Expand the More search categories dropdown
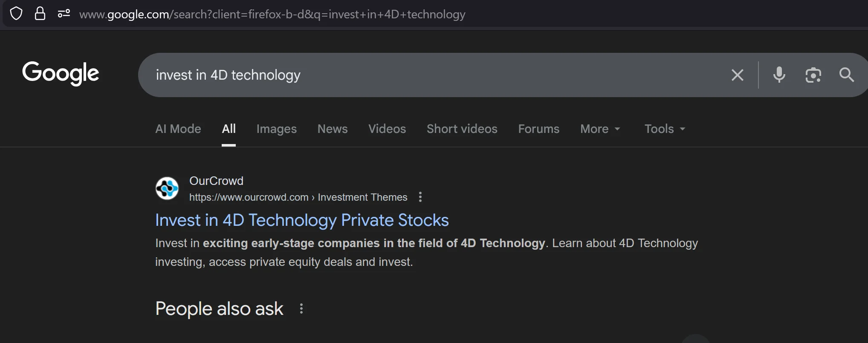The image size is (868, 343). 600,129
